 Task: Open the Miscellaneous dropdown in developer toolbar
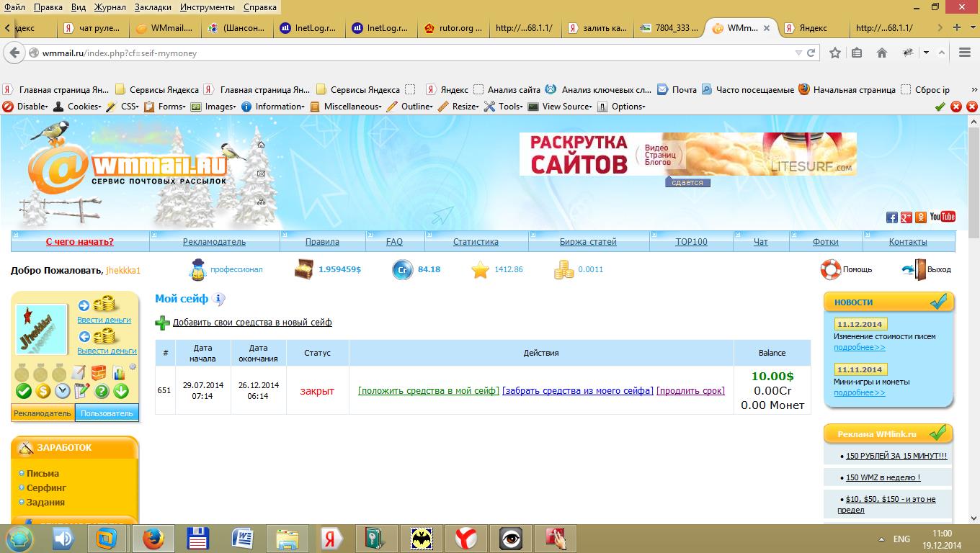347,107
